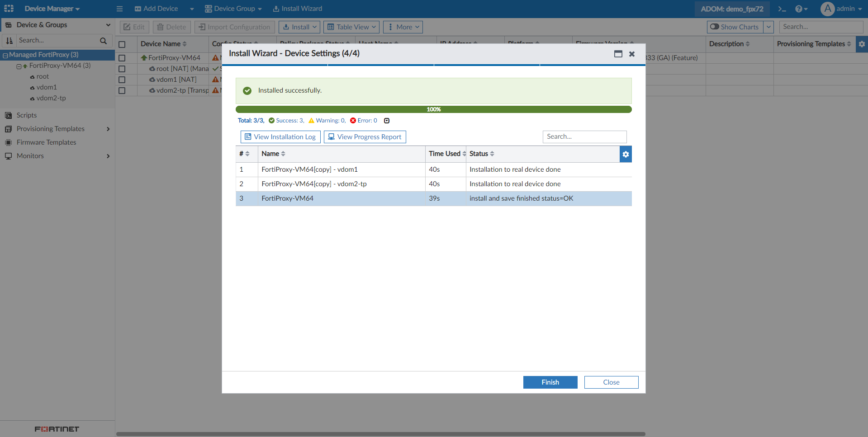The image size is (868, 437).
Task: Expand the Monitors sidebar chevron
Action: click(108, 156)
